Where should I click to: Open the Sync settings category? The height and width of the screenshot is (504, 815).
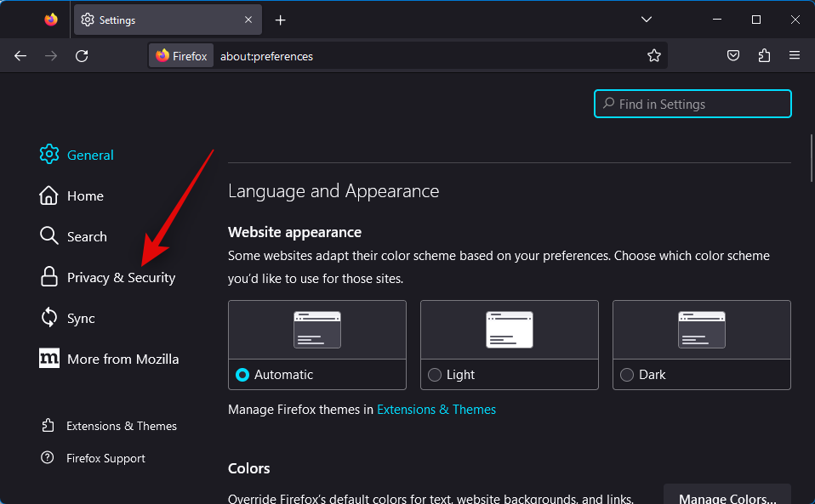point(81,319)
